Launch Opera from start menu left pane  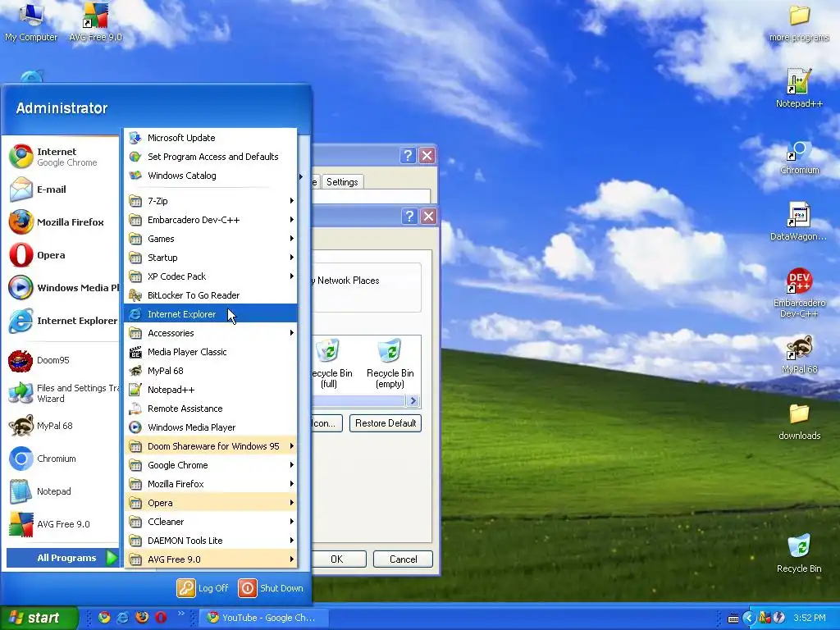point(62,255)
